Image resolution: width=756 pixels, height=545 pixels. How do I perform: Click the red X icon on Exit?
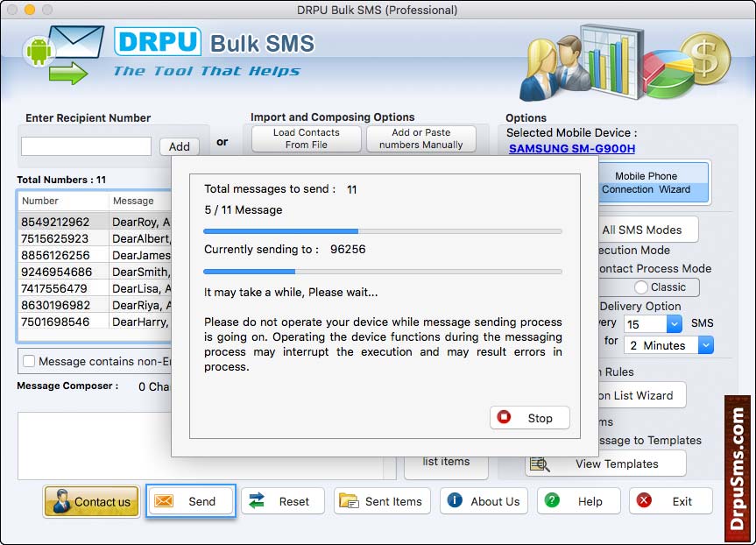pyautogui.click(x=644, y=500)
